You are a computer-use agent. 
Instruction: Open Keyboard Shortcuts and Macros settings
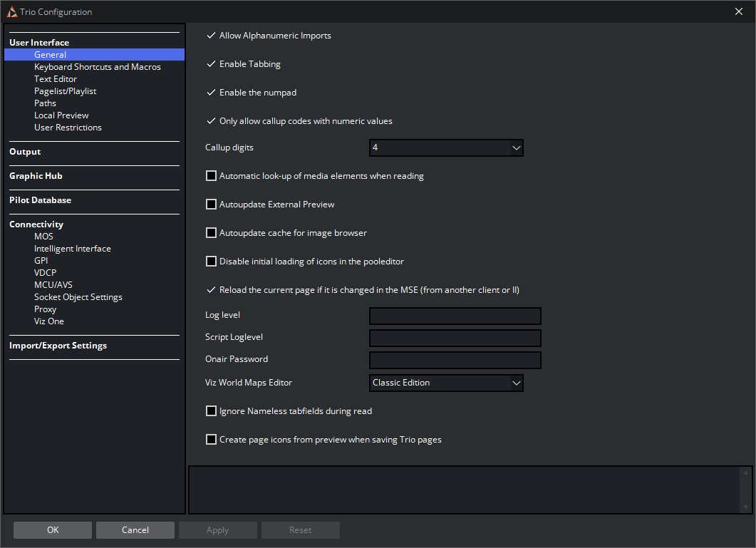pyautogui.click(x=98, y=66)
